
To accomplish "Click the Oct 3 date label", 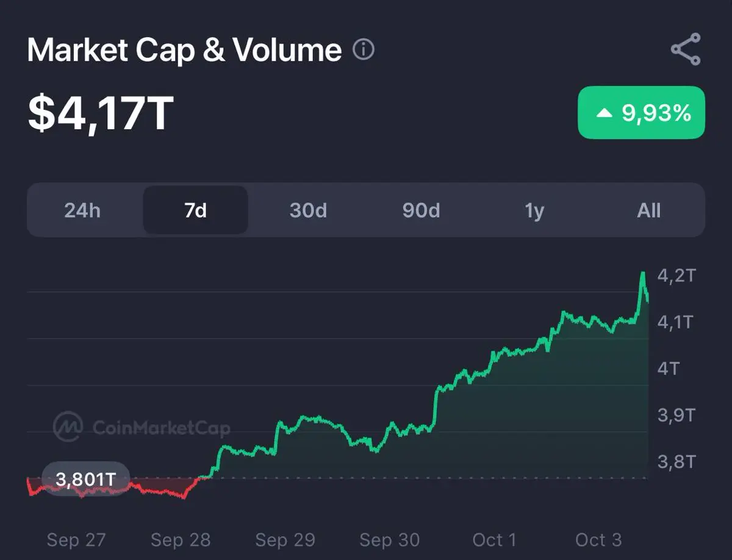I will (x=598, y=540).
